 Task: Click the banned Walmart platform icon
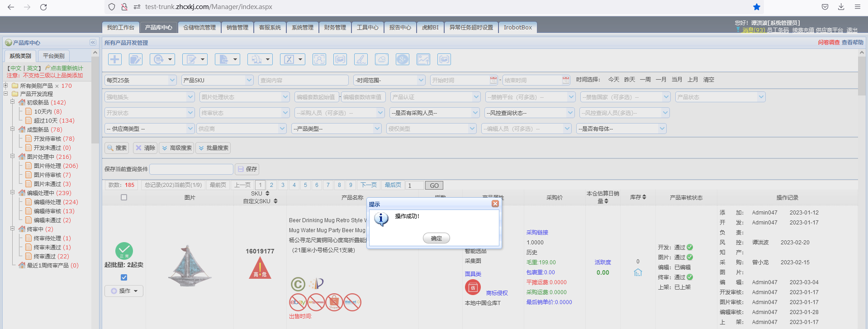[x=352, y=302]
